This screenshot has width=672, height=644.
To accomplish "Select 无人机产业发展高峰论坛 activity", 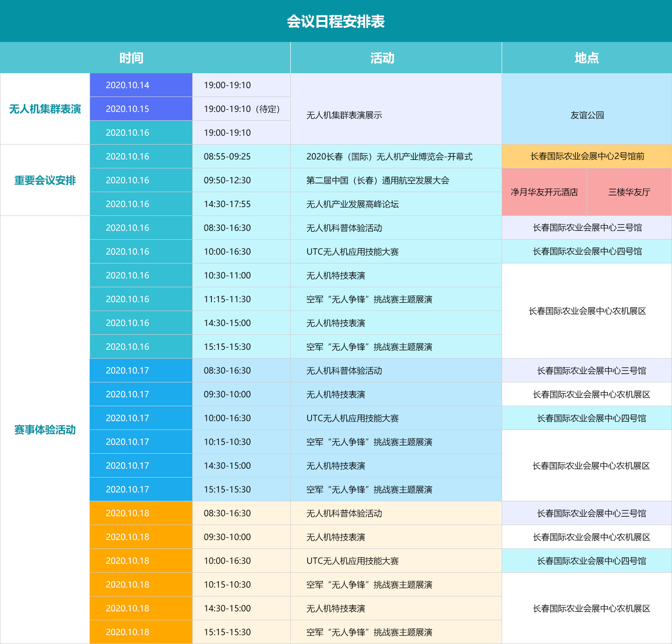I will pos(396,204).
